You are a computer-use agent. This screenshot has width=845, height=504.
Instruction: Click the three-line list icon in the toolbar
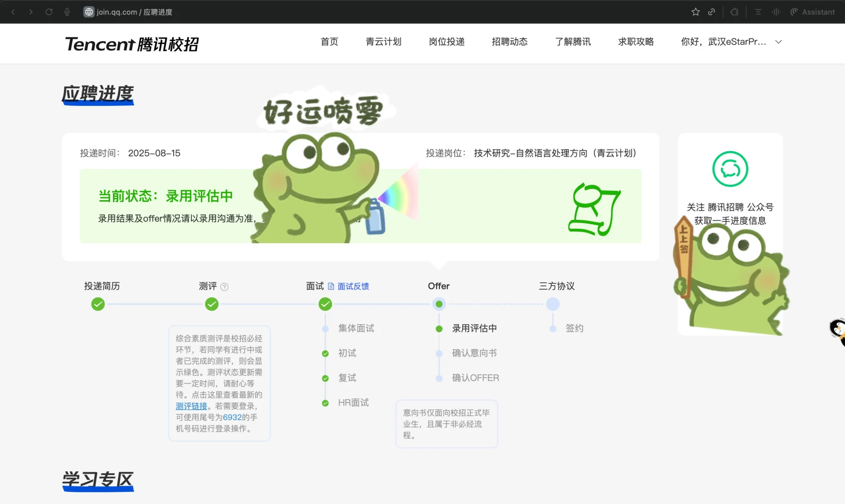point(758,12)
